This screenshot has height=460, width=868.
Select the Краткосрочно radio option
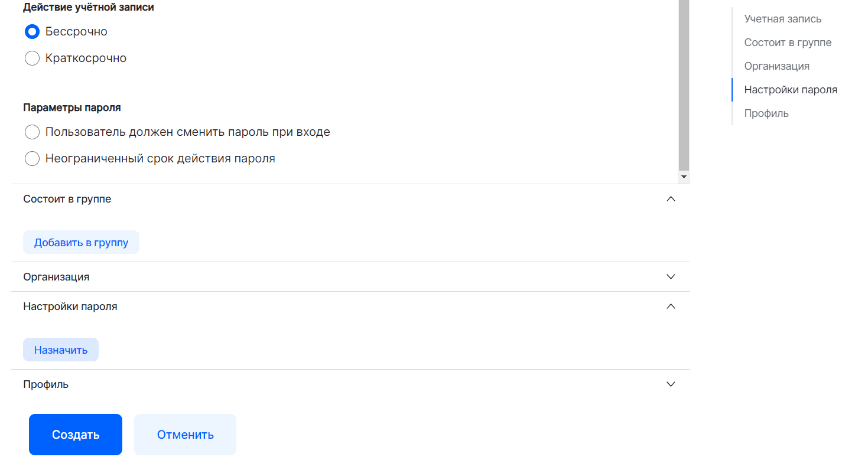32,58
